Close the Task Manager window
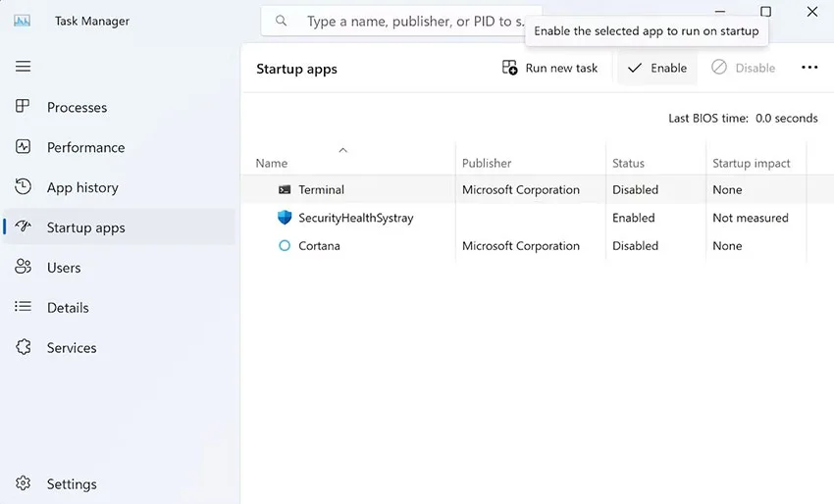Image resolution: width=834 pixels, height=504 pixels. coord(811,11)
